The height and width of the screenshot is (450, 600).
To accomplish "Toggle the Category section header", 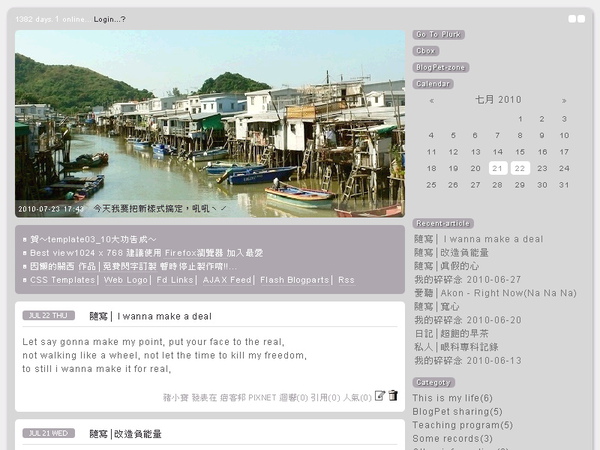I will pyautogui.click(x=434, y=382).
